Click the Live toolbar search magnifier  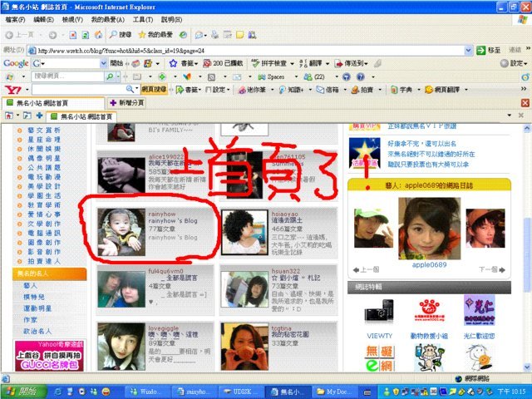110,77
